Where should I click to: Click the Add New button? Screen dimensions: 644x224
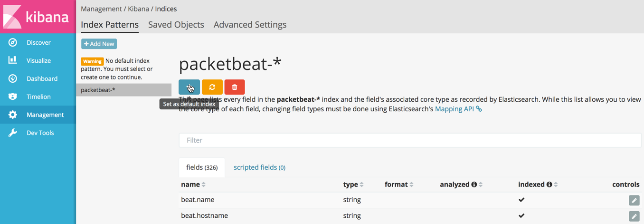click(99, 44)
